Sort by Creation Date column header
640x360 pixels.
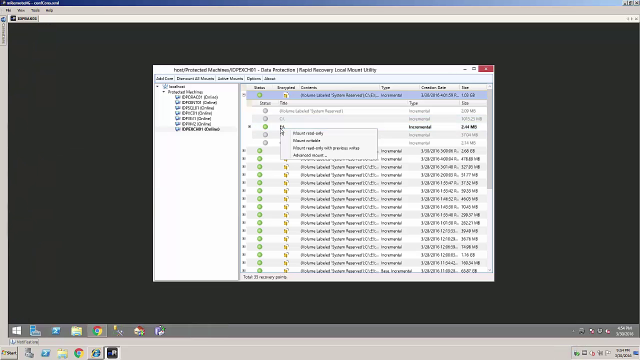440,87
